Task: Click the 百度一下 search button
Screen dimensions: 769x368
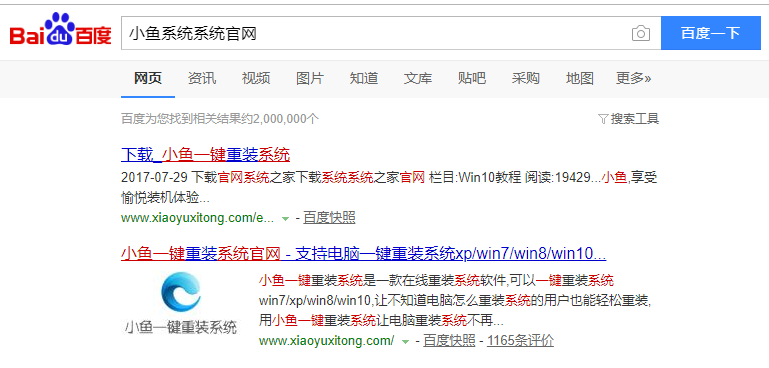Action: click(x=711, y=33)
